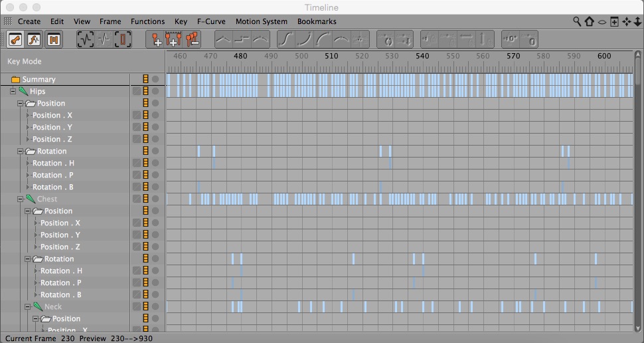Open the Bookmarks menu
The height and width of the screenshot is (343, 644).
pyautogui.click(x=317, y=21)
